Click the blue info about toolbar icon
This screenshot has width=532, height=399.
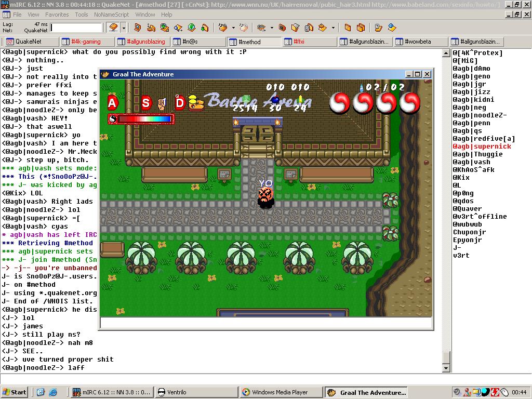click(392, 28)
